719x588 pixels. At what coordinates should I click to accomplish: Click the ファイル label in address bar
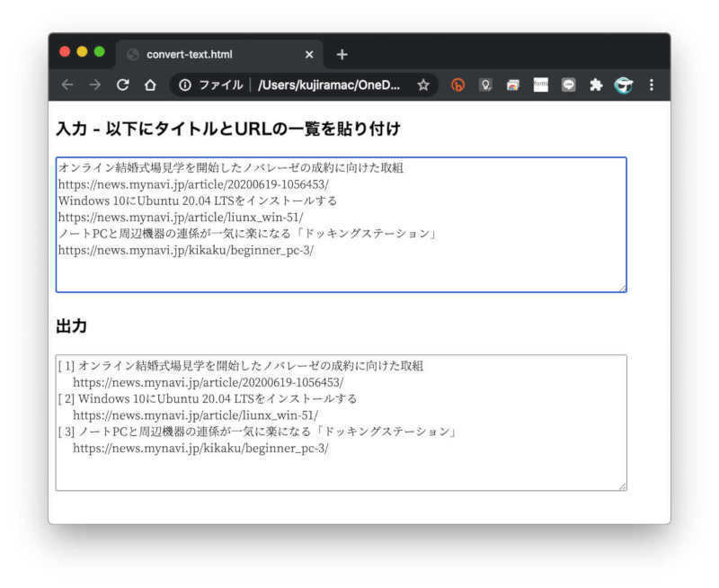(x=220, y=85)
